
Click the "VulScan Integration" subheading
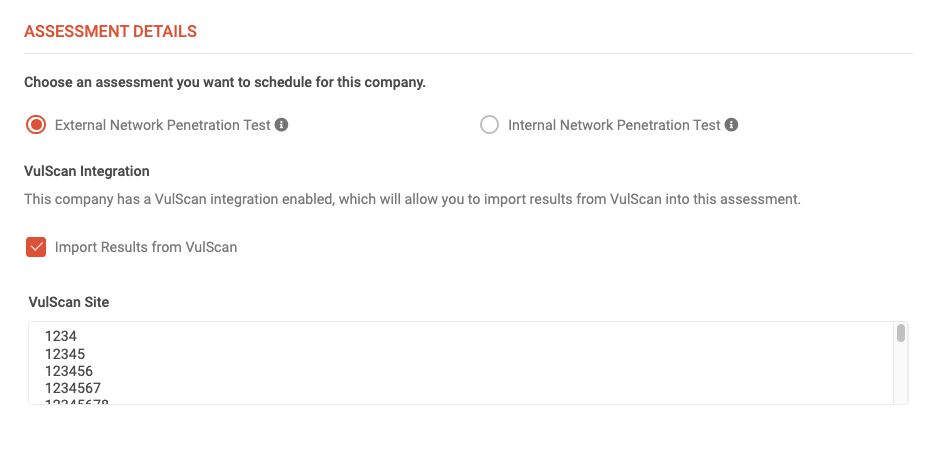(x=87, y=171)
